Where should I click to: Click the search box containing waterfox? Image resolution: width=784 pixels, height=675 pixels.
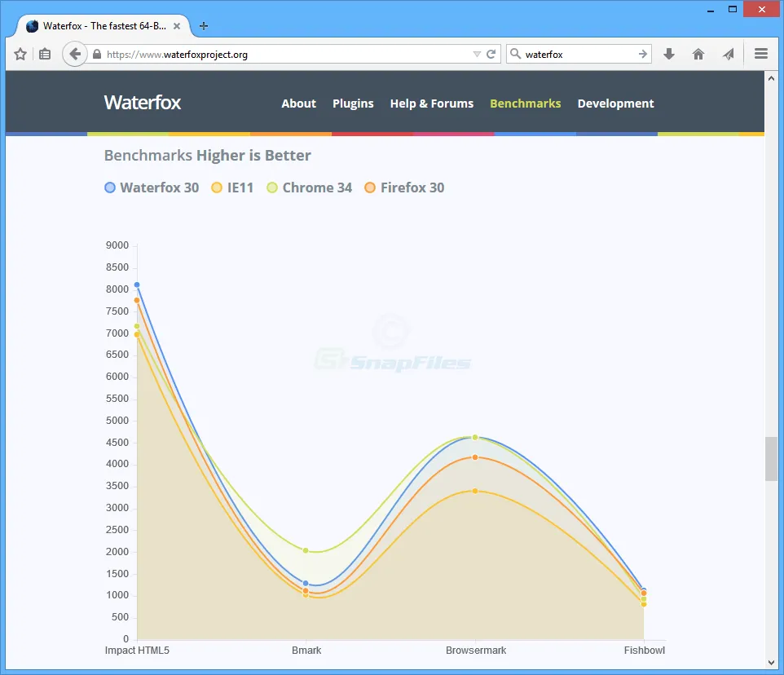(x=580, y=54)
